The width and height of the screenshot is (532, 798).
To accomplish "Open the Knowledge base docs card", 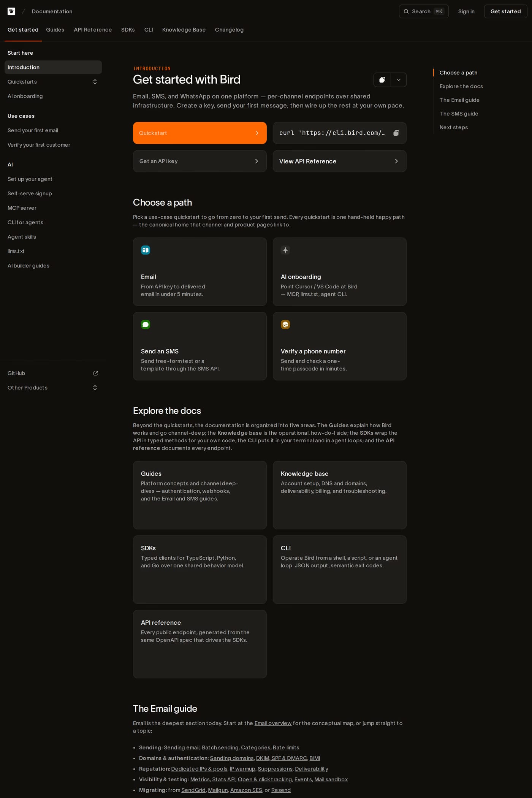I will [340, 495].
